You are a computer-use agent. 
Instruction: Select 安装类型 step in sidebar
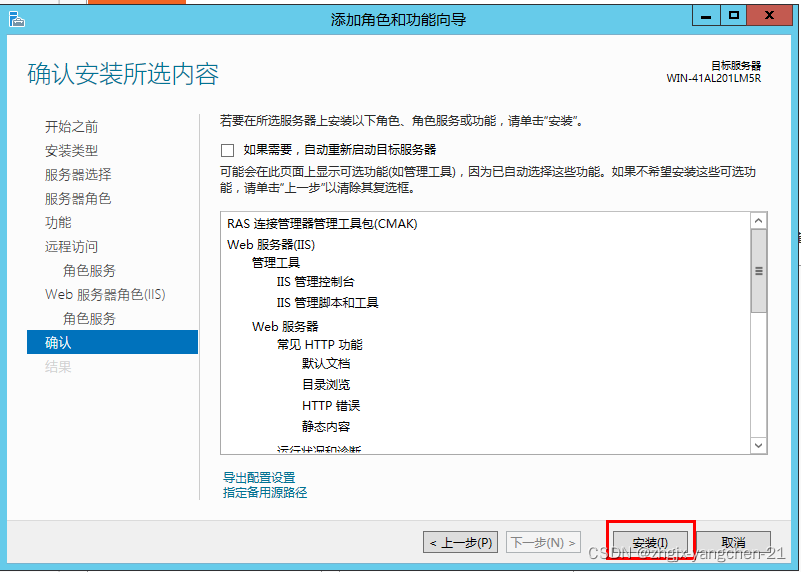pos(71,150)
